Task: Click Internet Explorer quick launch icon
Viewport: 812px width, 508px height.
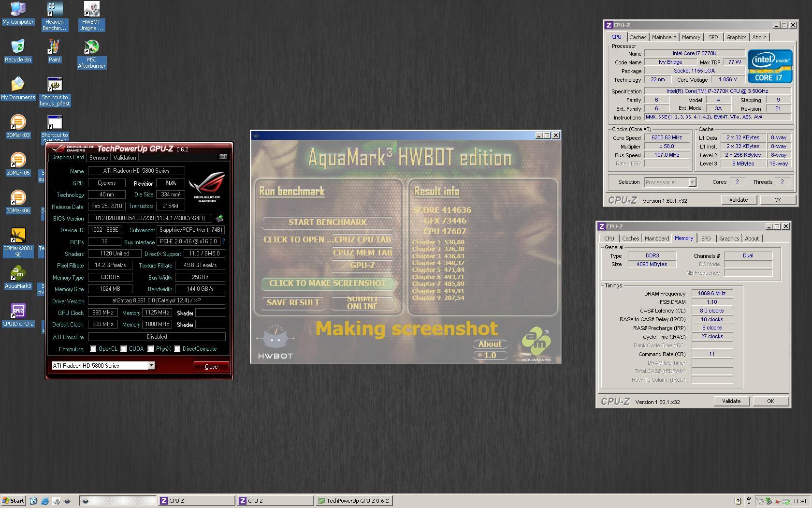Action: point(45,501)
